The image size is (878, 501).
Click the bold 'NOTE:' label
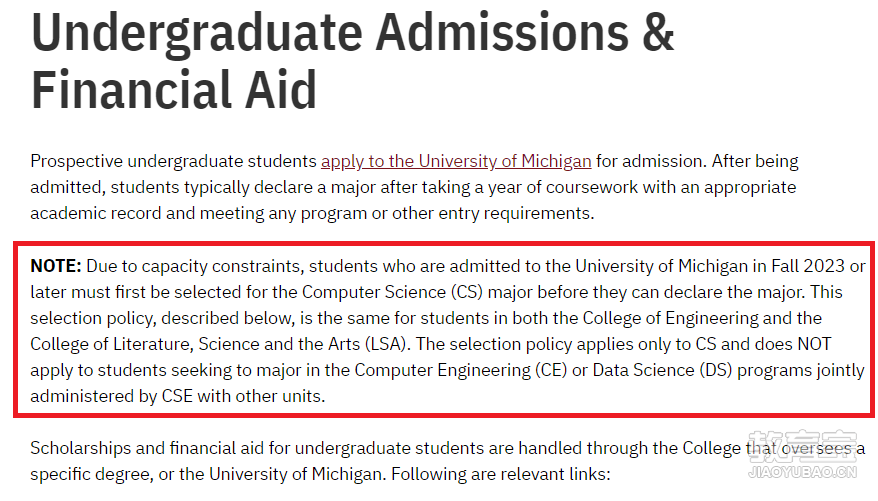click(56, 266)
